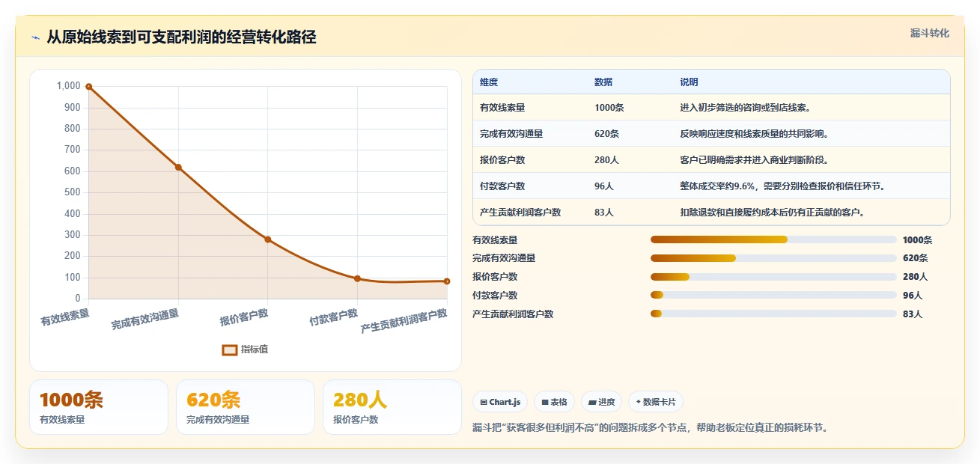Click the 报价客户数 data point on chart
Image resolution: width=980 pixels, height=464 pixels.
point(268,239)
